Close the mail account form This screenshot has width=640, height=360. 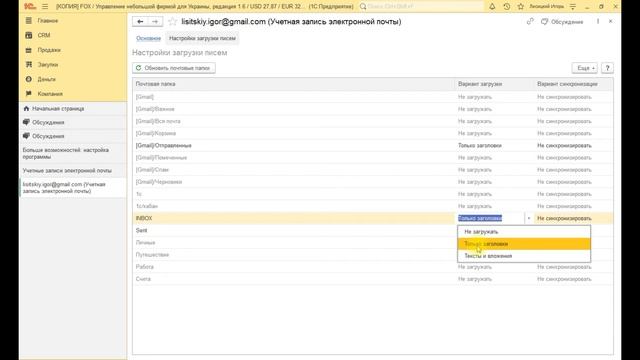611,22
